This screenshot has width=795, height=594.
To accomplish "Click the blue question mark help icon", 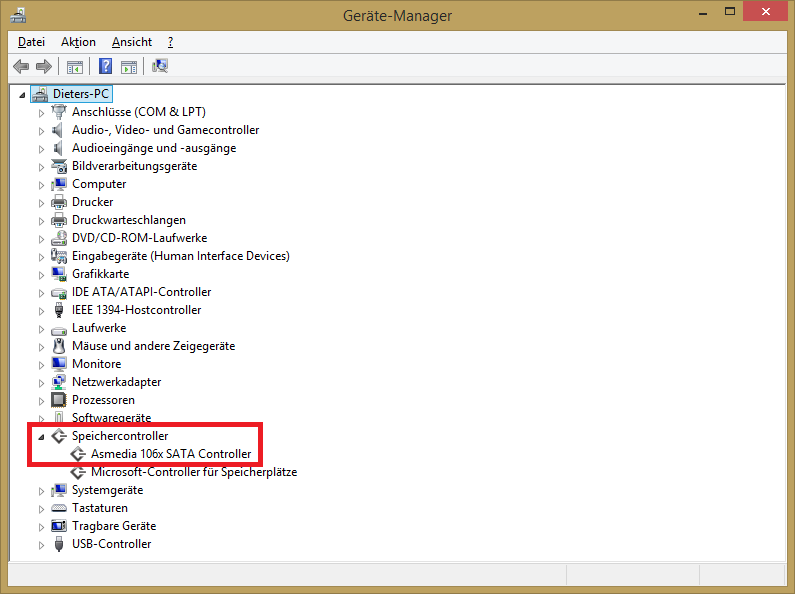I will point(105,66).
